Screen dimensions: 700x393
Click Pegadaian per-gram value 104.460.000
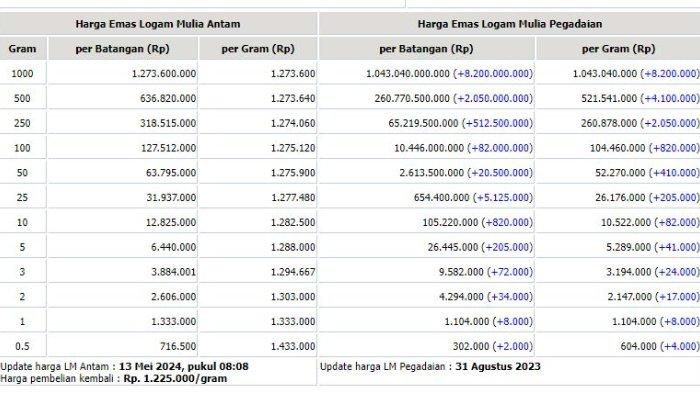coord(617,148)
